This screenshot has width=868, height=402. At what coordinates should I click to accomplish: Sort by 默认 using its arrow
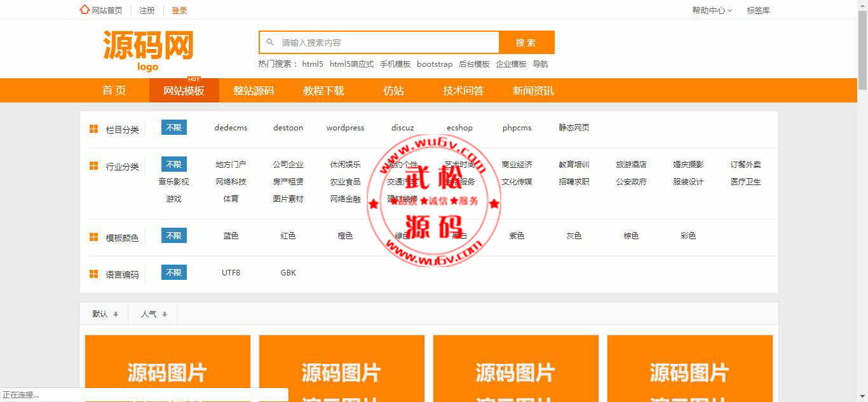click(x=116, y=314)
